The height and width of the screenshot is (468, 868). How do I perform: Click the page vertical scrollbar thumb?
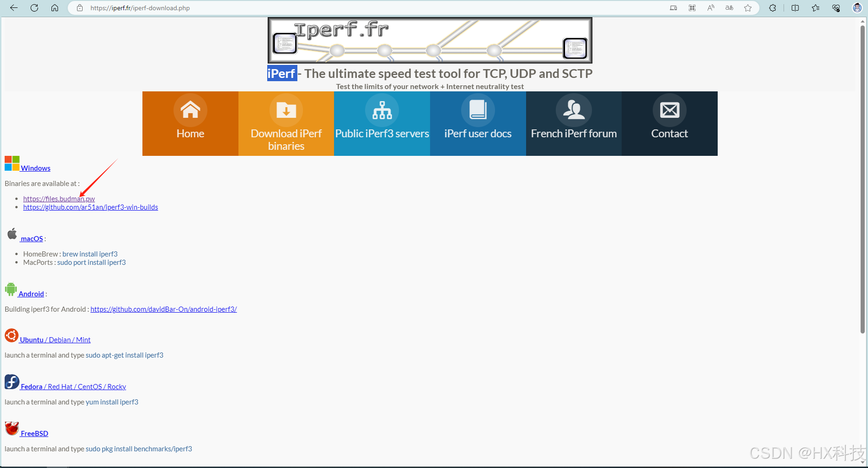[862, 179]
